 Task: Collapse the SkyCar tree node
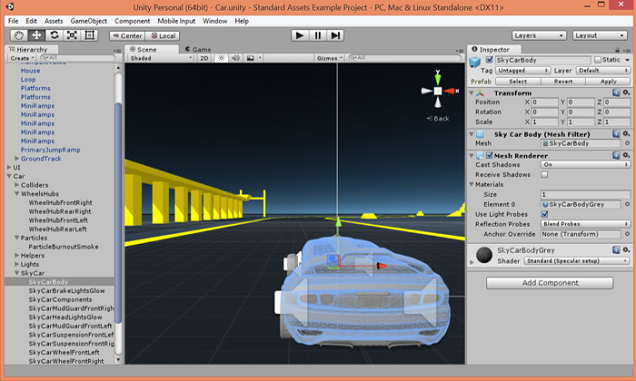click(x=17, y=273)
